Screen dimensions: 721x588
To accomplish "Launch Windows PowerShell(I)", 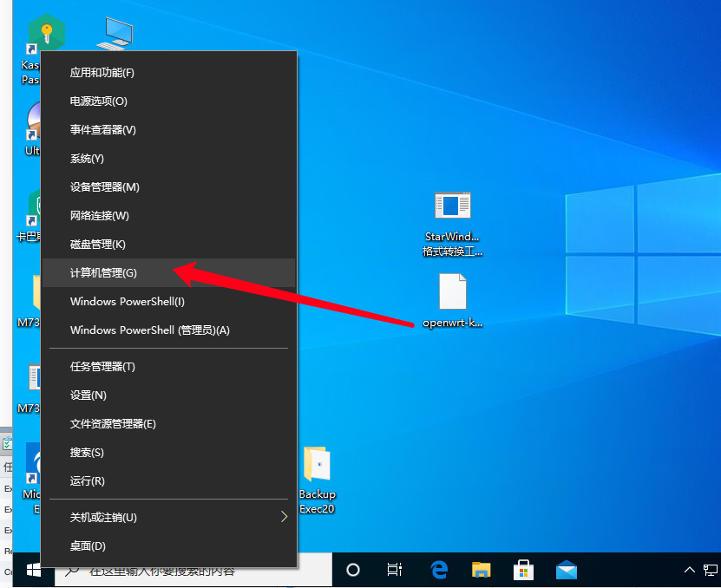I will pos(169,302).
